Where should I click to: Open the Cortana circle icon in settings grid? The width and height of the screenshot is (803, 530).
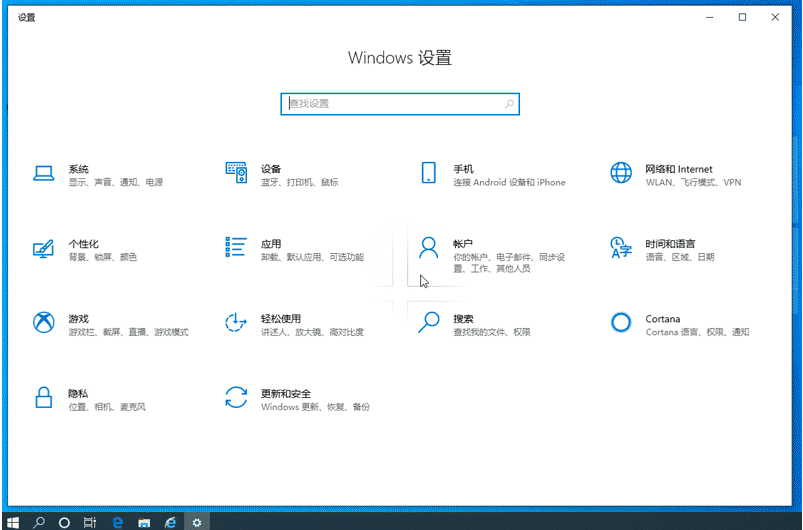pos(621,323)
